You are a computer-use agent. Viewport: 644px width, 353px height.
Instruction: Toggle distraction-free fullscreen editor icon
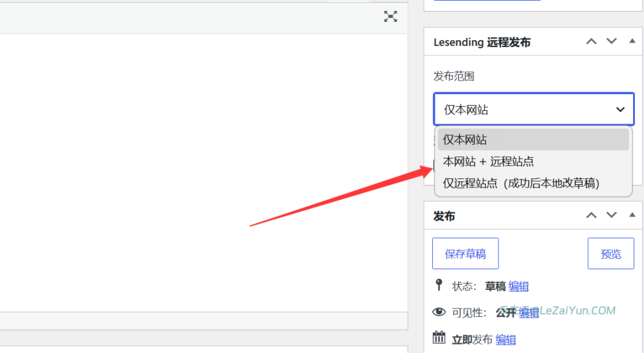391,17
